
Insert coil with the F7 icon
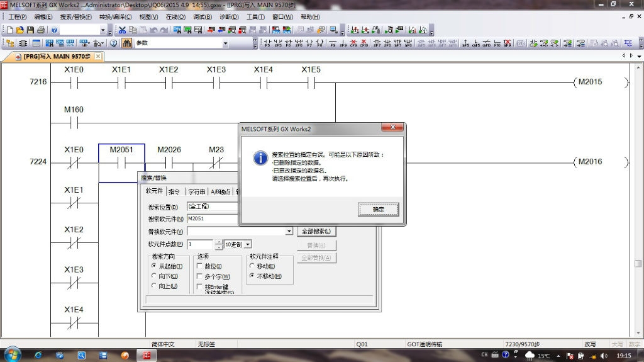click(x=309, y=43)
